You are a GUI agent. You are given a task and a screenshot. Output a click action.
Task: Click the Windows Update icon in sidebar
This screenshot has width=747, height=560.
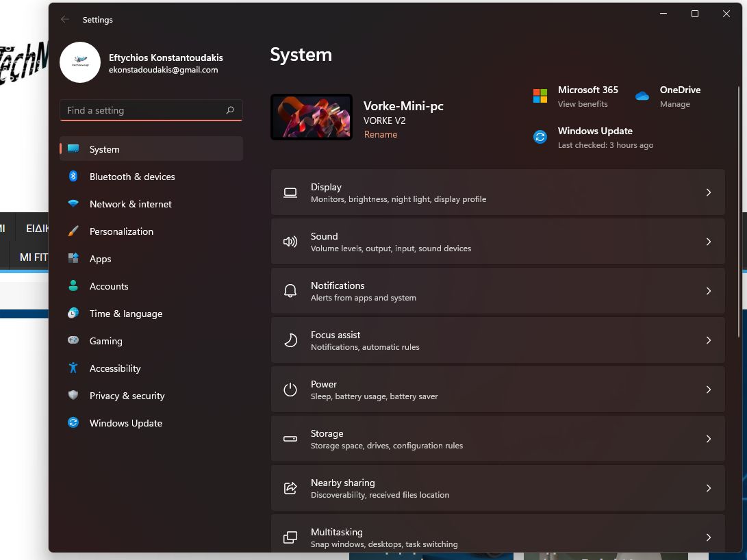click(73, 422)
